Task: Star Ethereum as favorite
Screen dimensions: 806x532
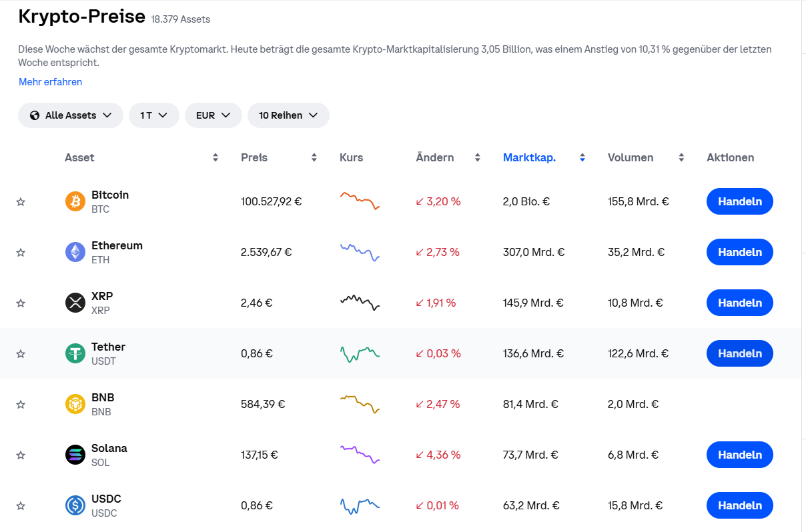Action: pyautogui.click(x=21, y=253)
